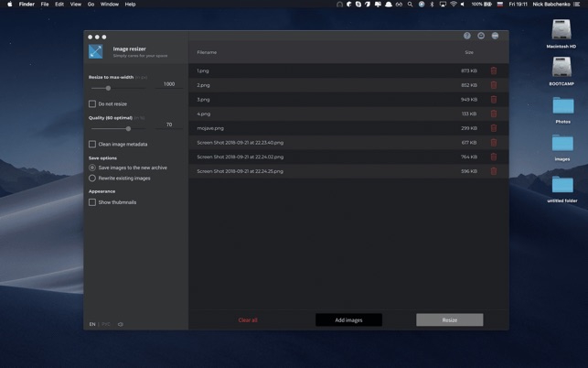Click the quality value field 70
588x368 pixels.
169,124
